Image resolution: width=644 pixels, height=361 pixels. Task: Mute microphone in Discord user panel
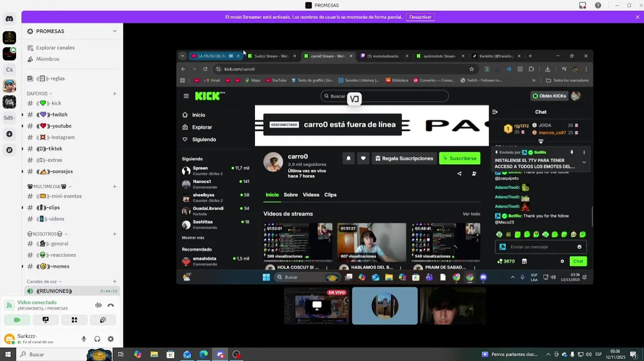click(x=84, y=339)
